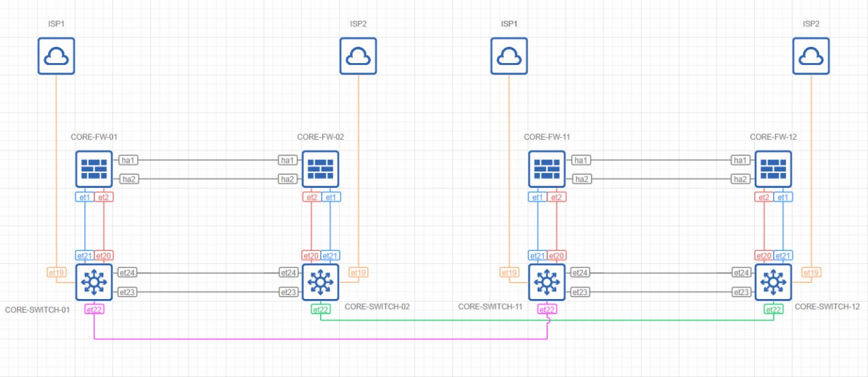Select the CORE-SWITCH-01 switch icon

pos(94,282)
